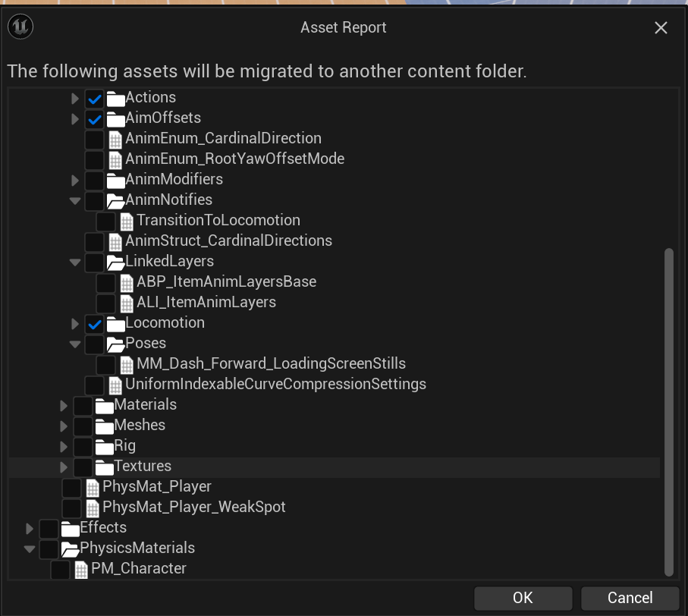Check the TransitionToLocomotion checkbox

[105, 222]
